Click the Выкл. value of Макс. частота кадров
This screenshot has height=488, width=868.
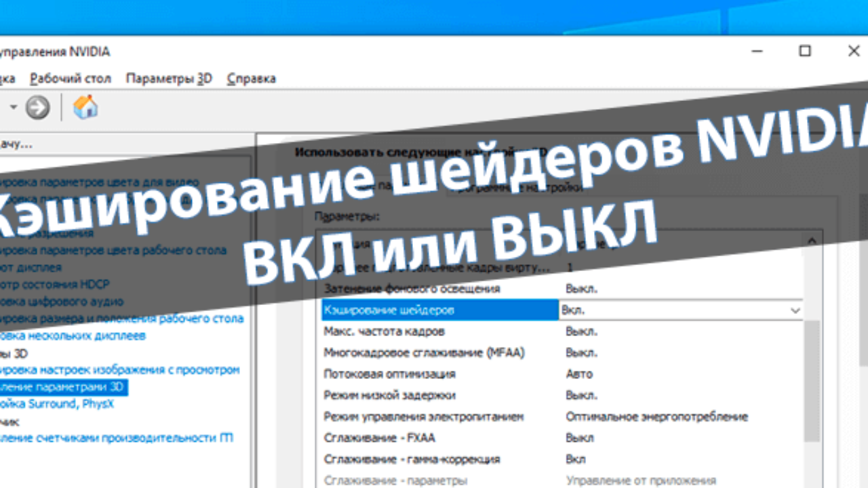[582, 331]
